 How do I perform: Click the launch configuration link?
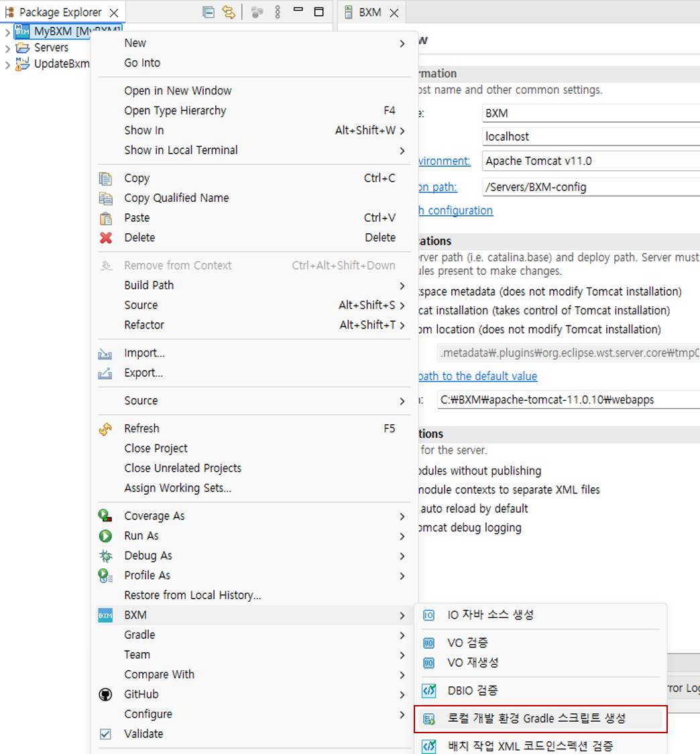click(456, 210)
